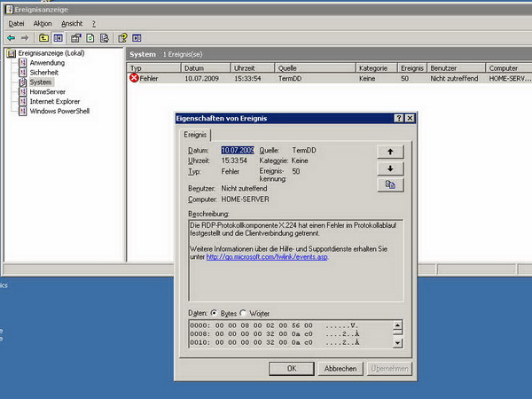Click the Übernehmen button

click(x=389, y=369)
